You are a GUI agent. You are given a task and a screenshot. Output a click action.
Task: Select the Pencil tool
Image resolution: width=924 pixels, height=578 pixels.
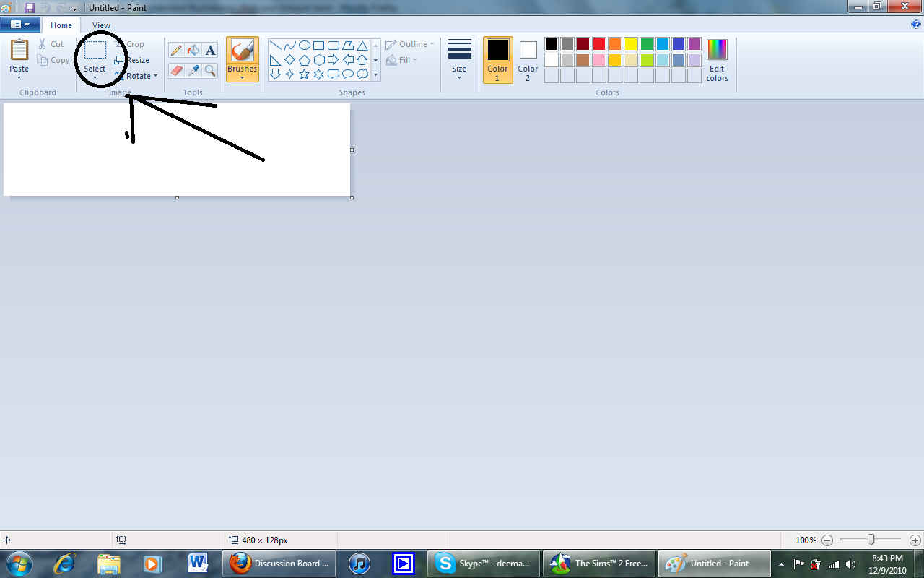click(176, 51)
